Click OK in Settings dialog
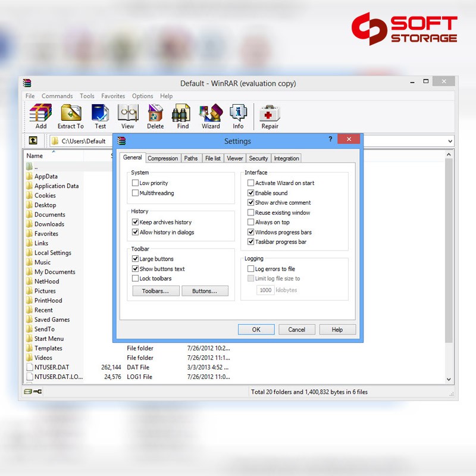 click(x=256, y=330)
